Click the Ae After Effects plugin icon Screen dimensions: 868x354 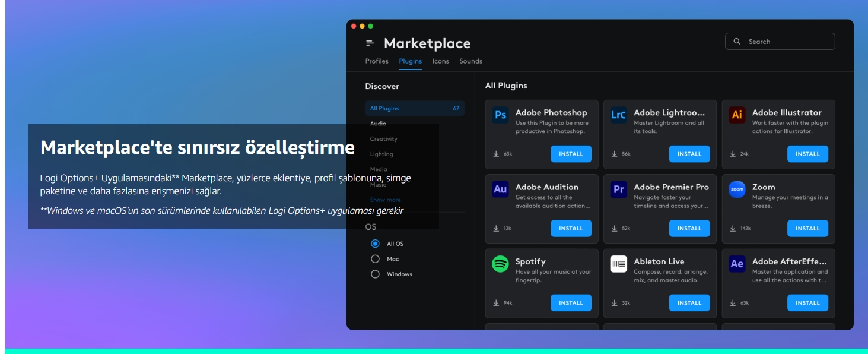737,264
